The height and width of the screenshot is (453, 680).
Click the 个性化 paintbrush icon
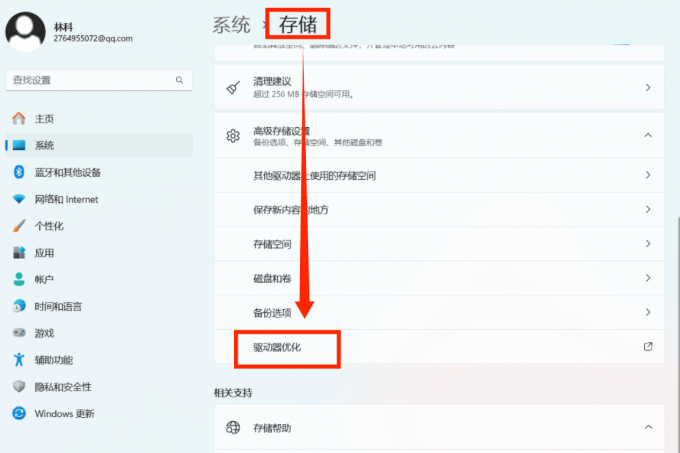pos(19,226)
